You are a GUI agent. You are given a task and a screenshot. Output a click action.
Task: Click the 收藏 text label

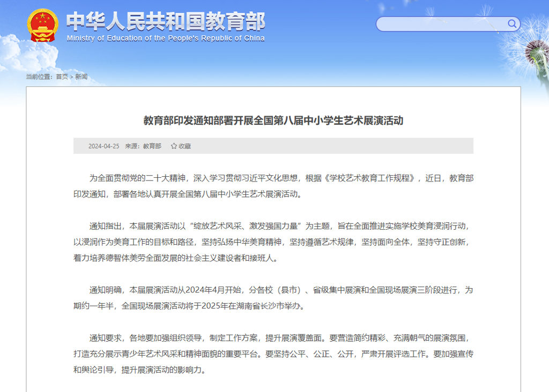coord(184,146)
